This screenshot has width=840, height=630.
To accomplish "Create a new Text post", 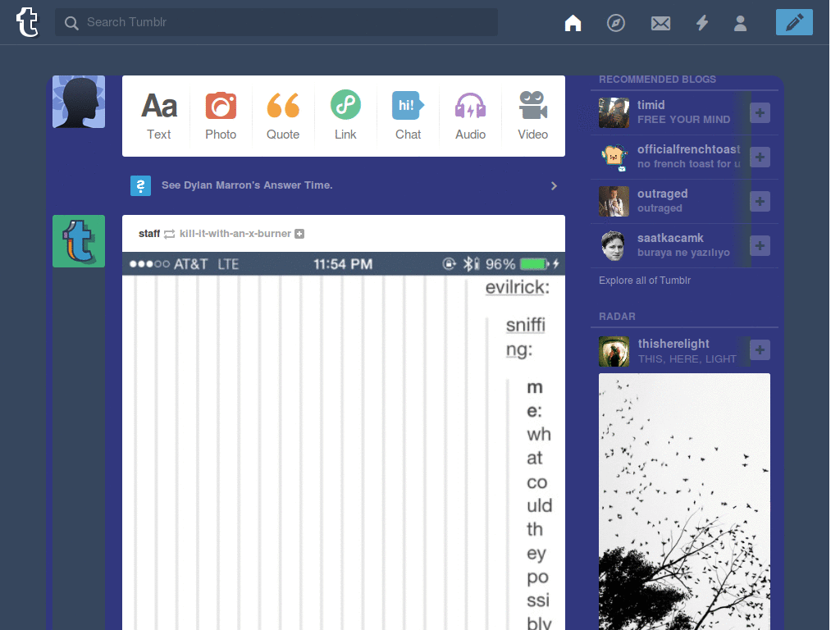I will [158, 116].
